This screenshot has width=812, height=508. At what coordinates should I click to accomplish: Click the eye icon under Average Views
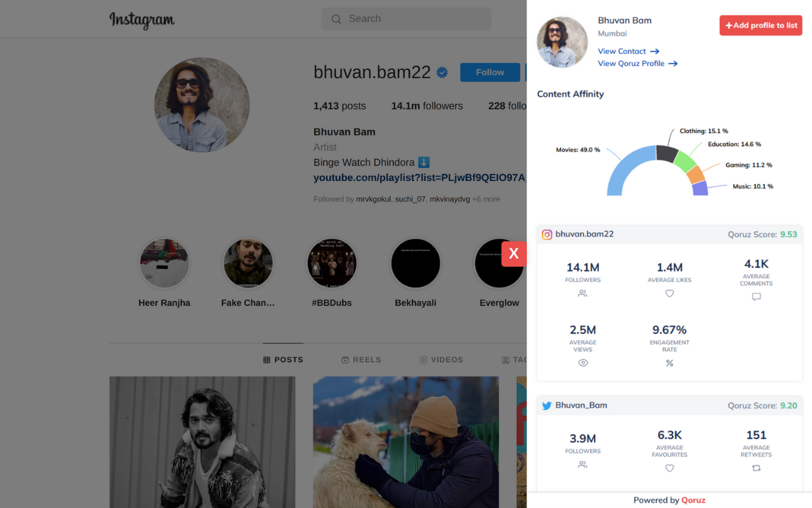582,363
